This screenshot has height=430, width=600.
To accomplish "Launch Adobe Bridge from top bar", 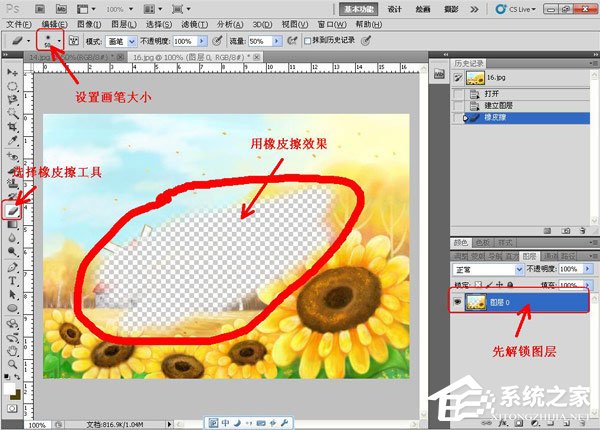I will click(40, 9).
